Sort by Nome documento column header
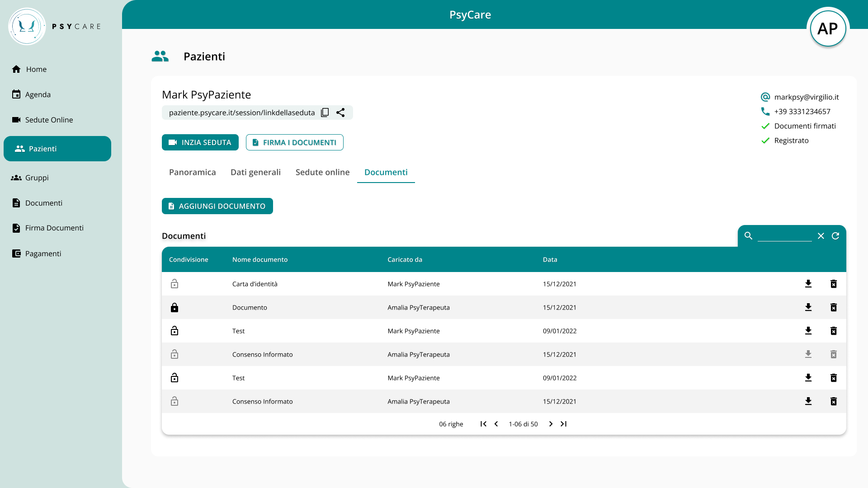The width and height of the screenshot is (868, 488). [260, 259]
